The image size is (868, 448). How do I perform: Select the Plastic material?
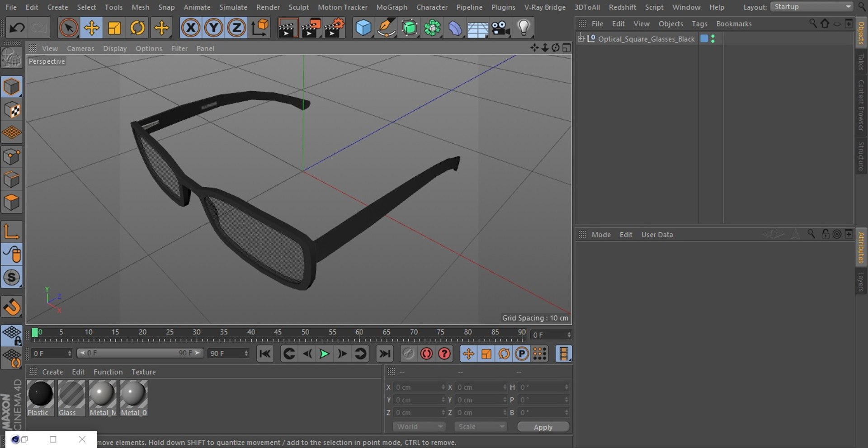pyautogui.click(x=41, y=398)
